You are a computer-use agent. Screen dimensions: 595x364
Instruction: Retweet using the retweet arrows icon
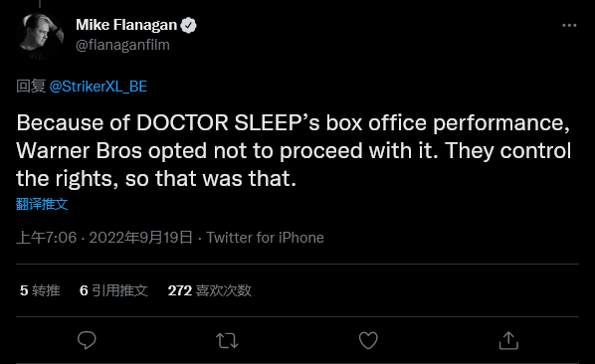point(227,340)
